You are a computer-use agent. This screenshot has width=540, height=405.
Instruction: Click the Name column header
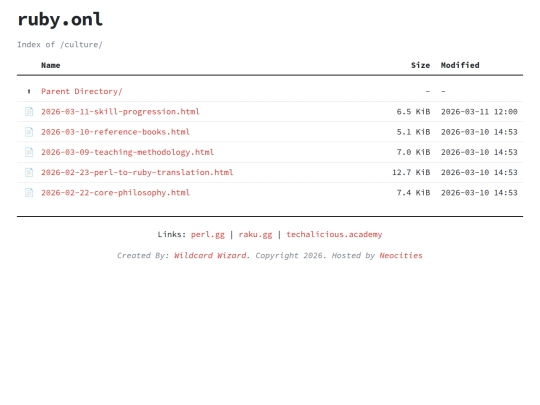[51, 65]
